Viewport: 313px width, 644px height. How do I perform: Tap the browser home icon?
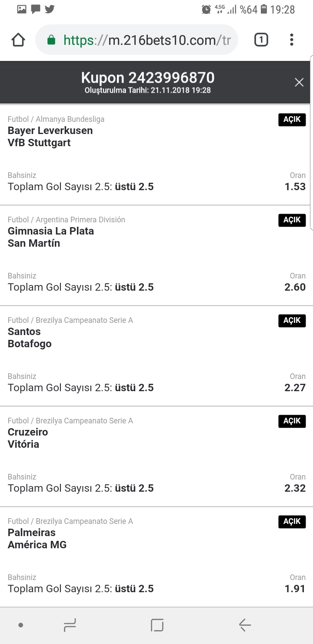point(18,40)
